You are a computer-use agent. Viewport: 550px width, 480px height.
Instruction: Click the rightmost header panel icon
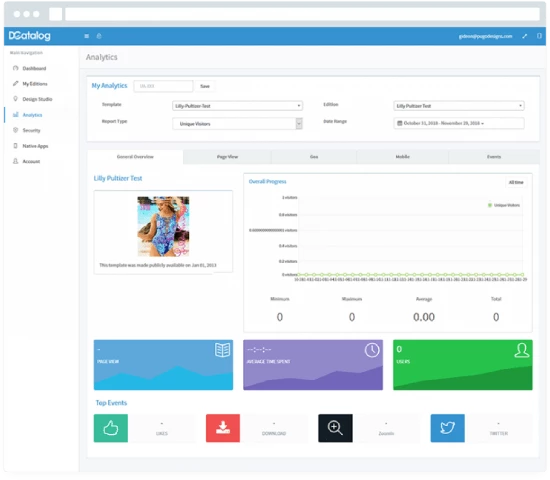[x=539, y=36]
